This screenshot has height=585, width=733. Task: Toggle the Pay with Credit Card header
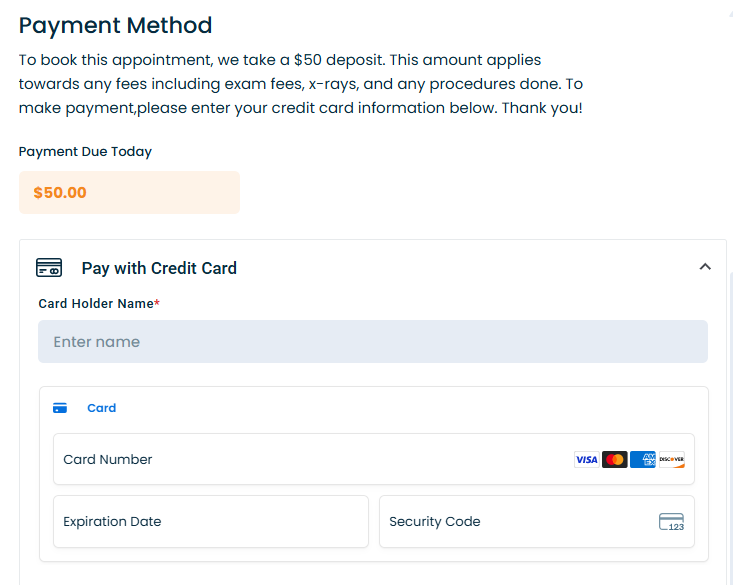pos(159,268)
